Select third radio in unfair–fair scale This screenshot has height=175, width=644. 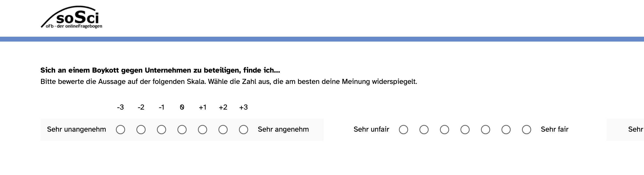click(445, 130)
